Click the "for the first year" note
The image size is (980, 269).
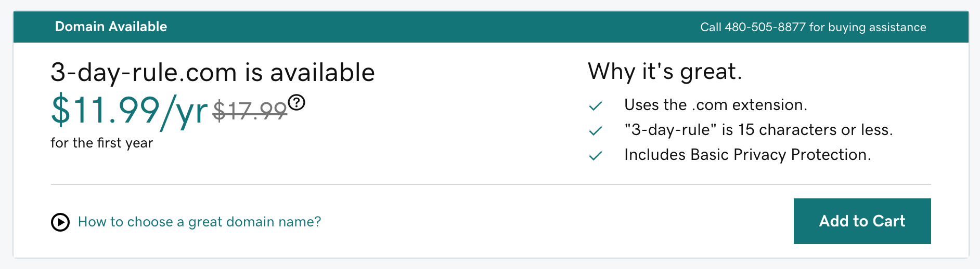(x=101, y=143)
